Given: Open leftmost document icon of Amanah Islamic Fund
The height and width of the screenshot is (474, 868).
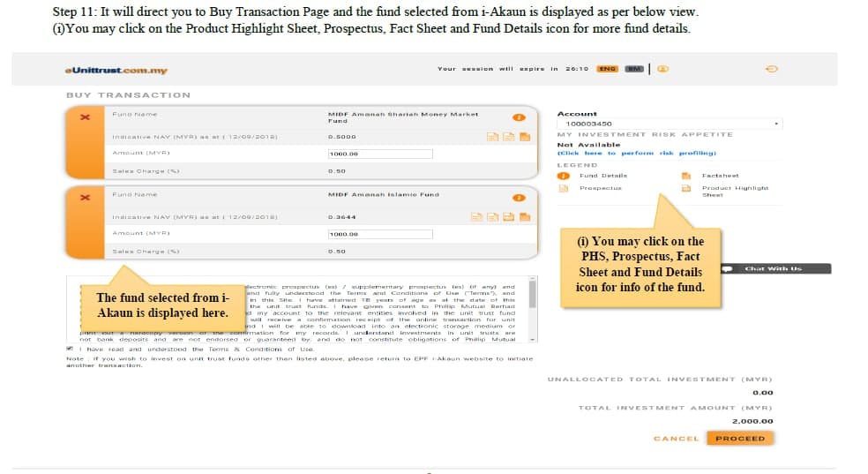Looking at the screenshot, I should 476,217.
